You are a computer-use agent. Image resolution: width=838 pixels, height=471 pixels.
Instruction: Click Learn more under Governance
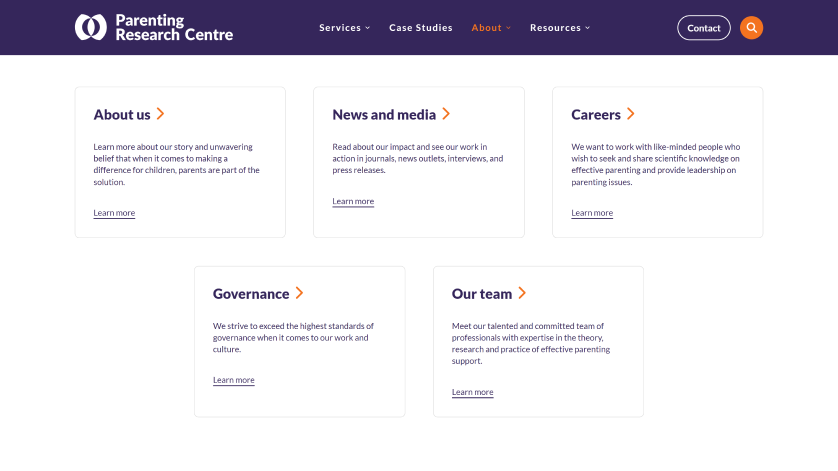[x=234, y=380]
